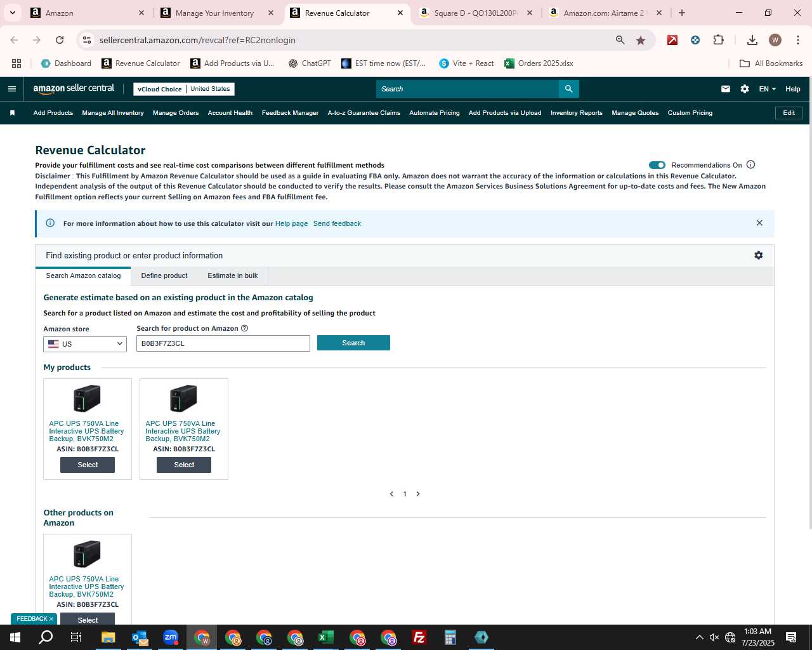This screenshot has width=812, height=650.
Task: Open Account Health menu item
Action: point(230,113)
